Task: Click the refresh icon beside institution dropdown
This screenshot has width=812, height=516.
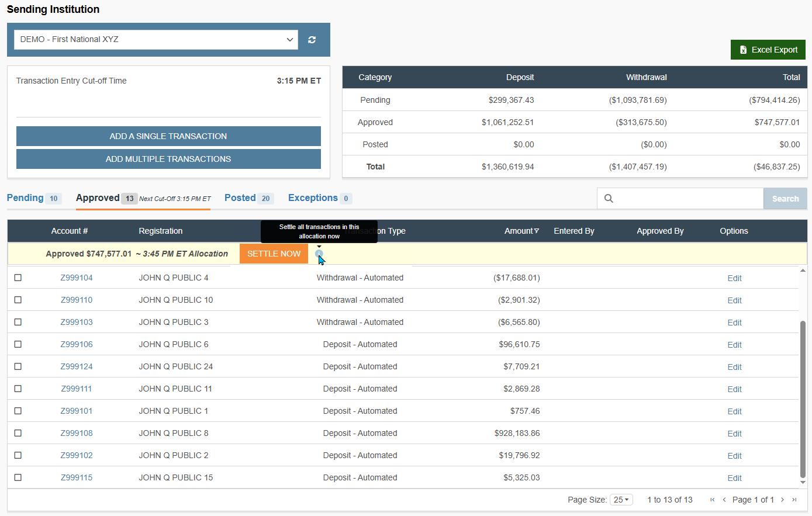Action: [x=312, y=40]
